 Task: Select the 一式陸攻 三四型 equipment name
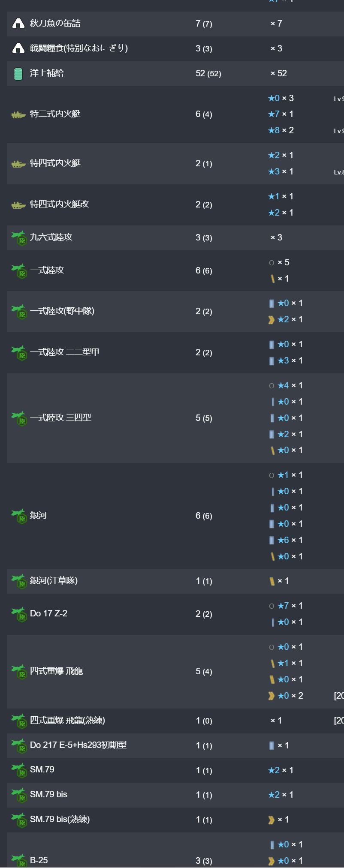[60, 417]
